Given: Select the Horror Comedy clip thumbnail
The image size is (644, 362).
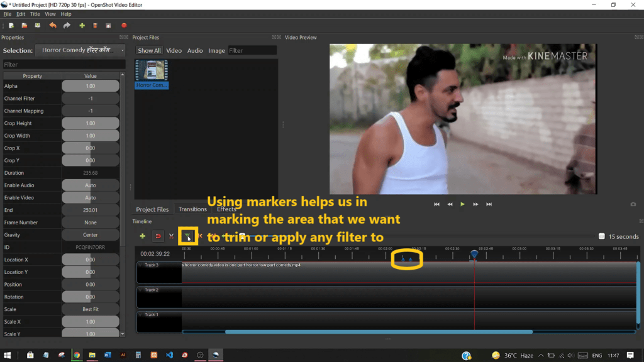Looking at the screenshot, I should pos(151,69).
